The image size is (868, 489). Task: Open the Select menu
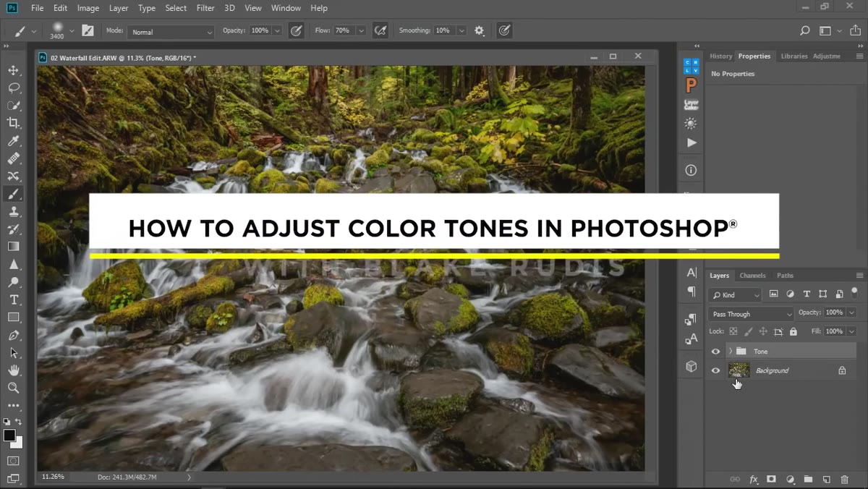point(176,8)
